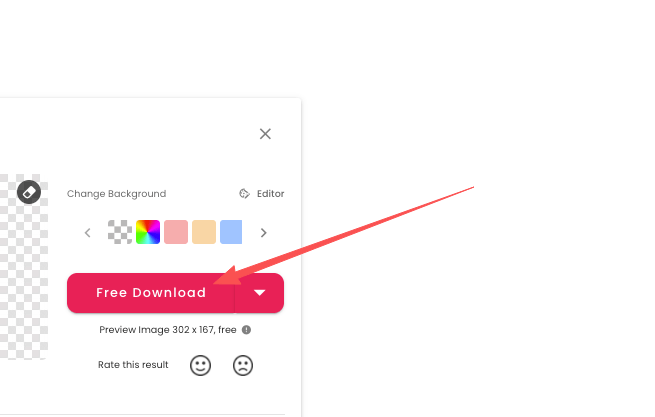The width and height of the screenshot is (655, 417).
Task: Expand the download options dropdown arrow
Action: click(260, 293)
